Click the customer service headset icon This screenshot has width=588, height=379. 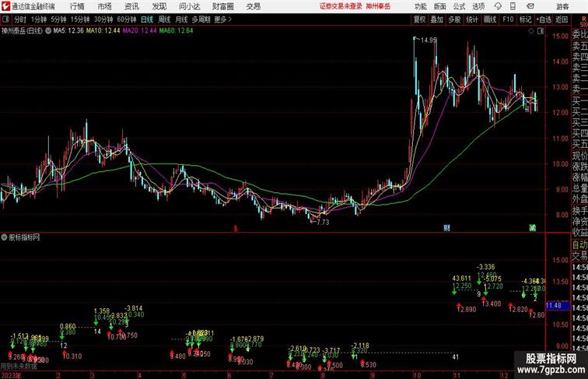click(498, 6)
